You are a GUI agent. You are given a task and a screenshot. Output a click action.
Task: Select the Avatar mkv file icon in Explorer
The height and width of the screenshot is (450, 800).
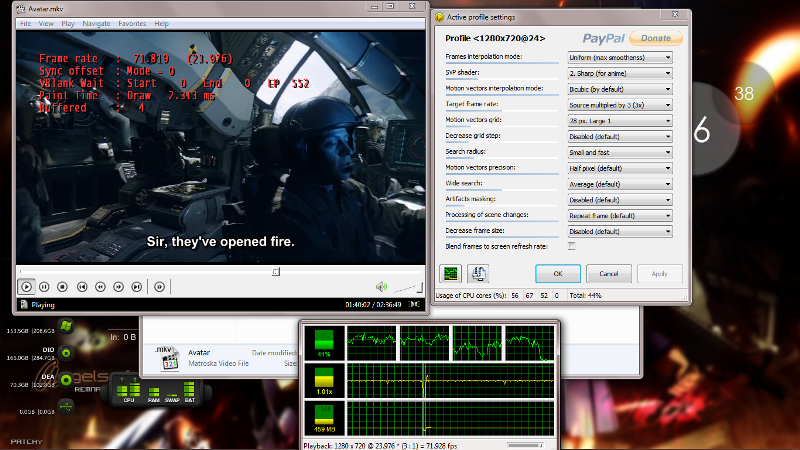pos(167,358)
